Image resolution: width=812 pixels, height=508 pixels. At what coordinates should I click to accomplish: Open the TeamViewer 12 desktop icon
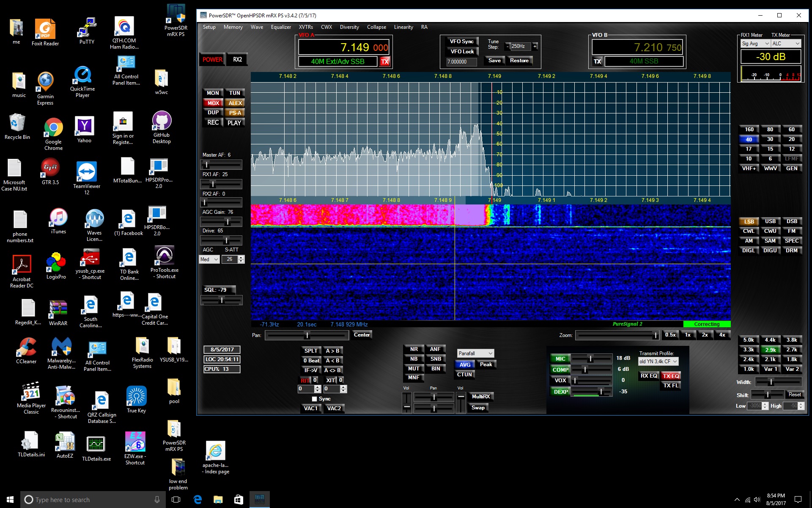(87, 178)
